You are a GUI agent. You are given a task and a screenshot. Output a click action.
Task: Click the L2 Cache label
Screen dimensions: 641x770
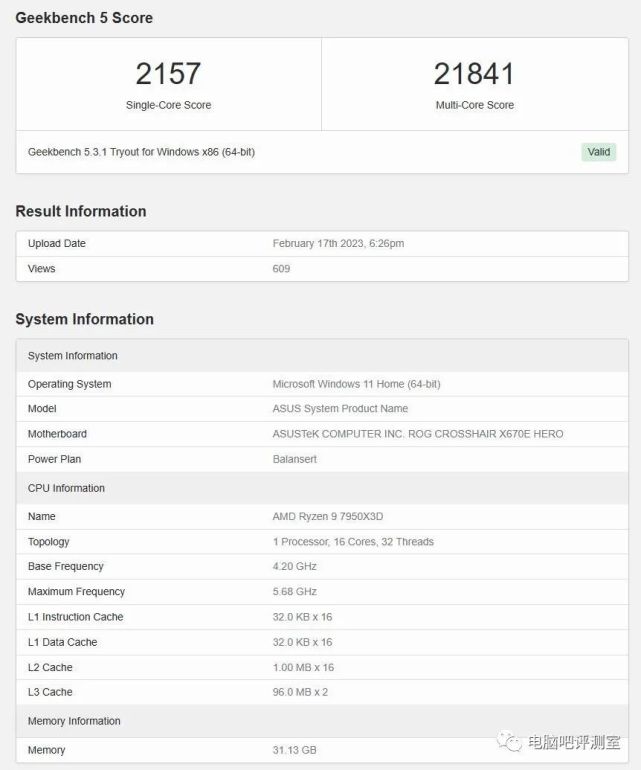click(x=50, y=667)
